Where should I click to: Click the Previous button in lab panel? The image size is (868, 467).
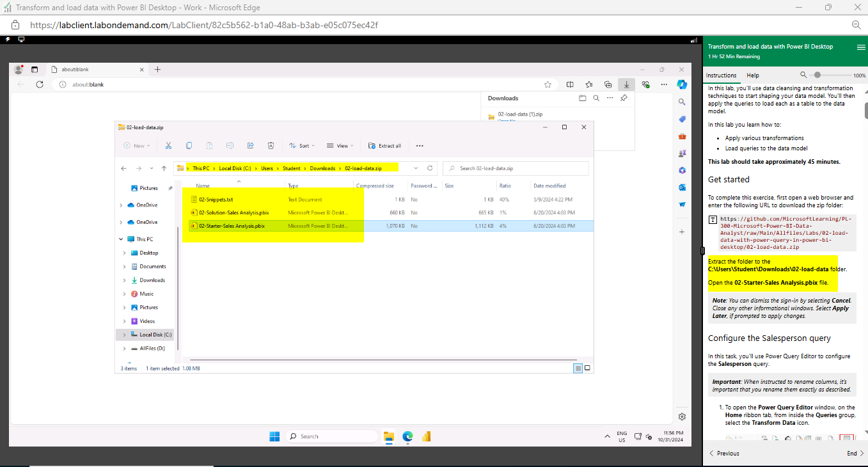[x=724, y=453]
